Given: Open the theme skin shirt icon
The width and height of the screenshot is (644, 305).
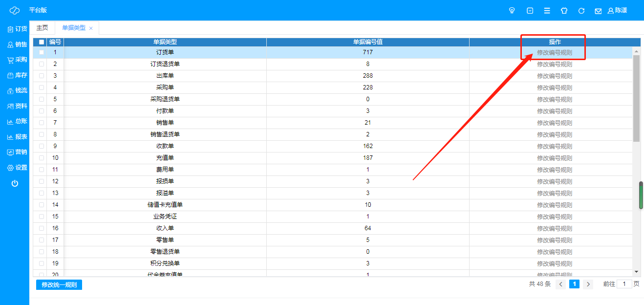Looking at the screenshot, I should pyautogui.click(x=564, y=10).
